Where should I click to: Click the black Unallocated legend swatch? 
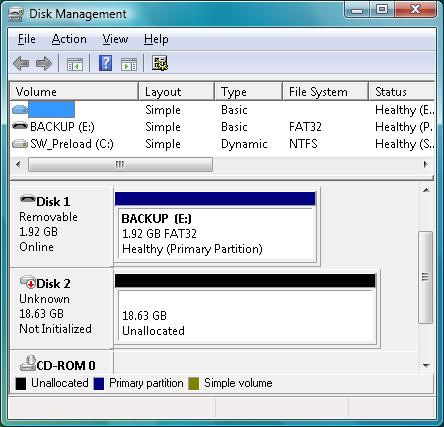coord(21,384)
